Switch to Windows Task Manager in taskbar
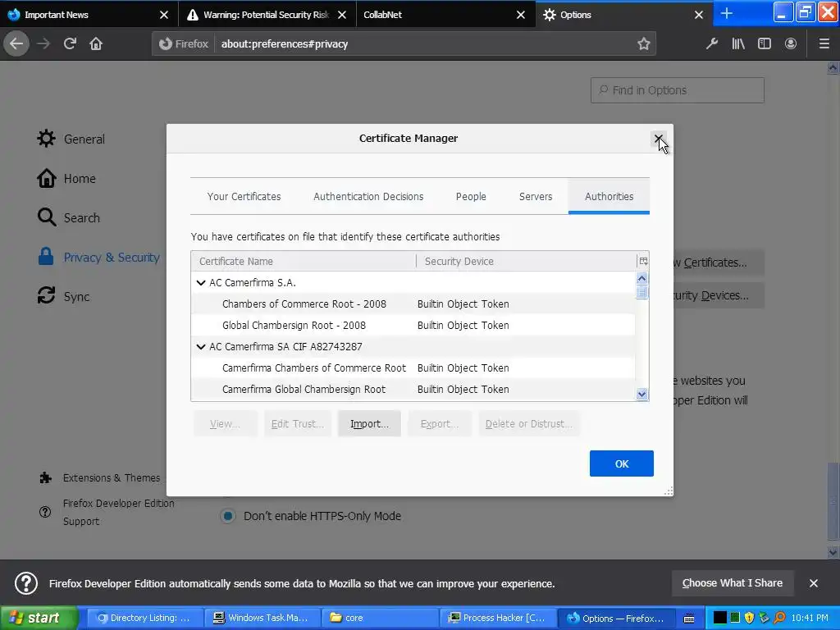This screenshot has height=630, width=840. tap(262, 618)
